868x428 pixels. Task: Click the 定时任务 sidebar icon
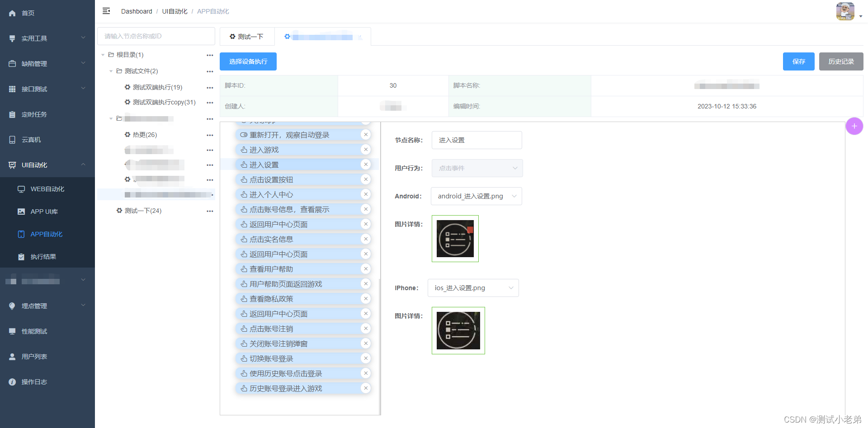pyautogui.click(x=12, y=114)
